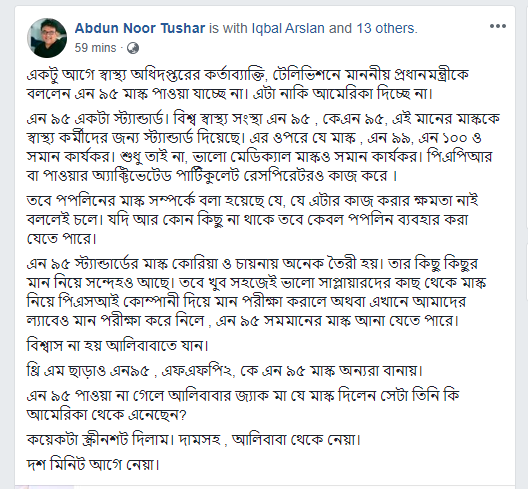Click the line starting 'বা পাওয়ার অ্যাক্টিভেটেড'
Viewport: 528px width, 489px height.
click(x=212, y=175)
